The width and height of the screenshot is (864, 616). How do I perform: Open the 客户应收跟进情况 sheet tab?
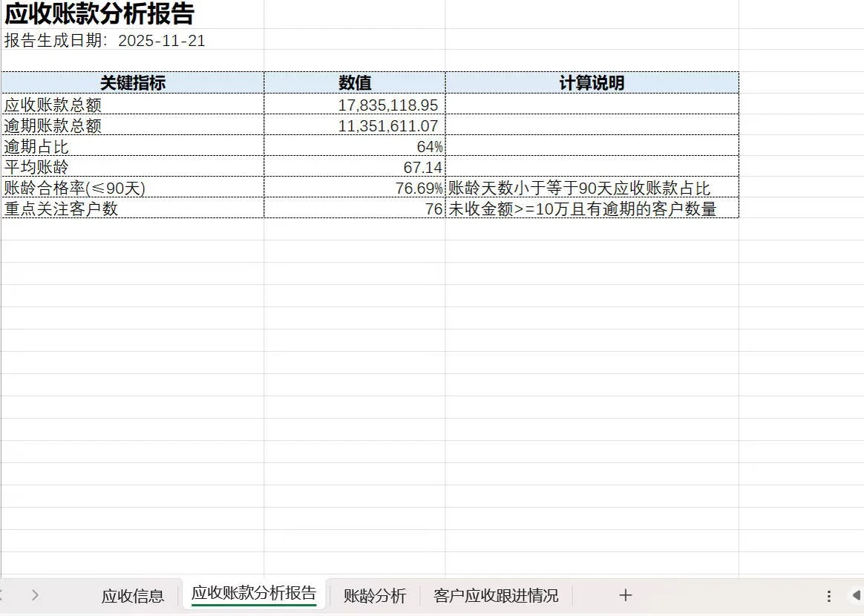[495, 596]
